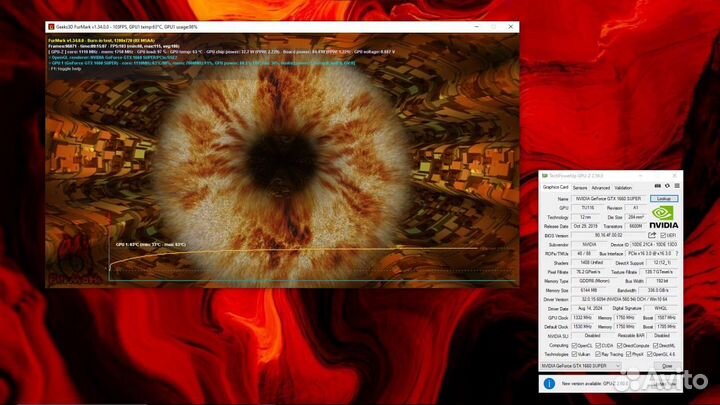Switch to the Advanced tab
The width and height of the screenshot is (720, 405).
600,187
